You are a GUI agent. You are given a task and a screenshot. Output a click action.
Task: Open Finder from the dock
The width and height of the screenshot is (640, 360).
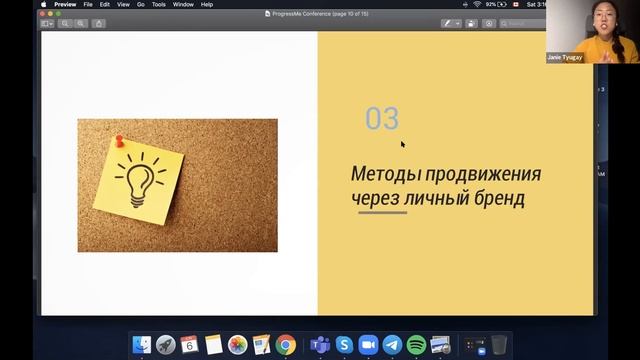pos(142,345)
